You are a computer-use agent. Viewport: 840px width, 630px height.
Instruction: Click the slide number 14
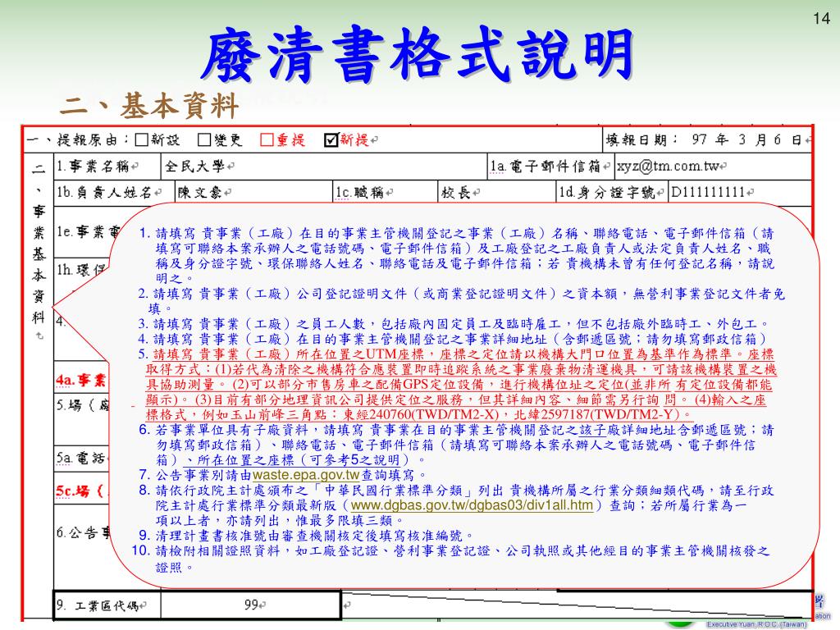[x=821, y=19]
